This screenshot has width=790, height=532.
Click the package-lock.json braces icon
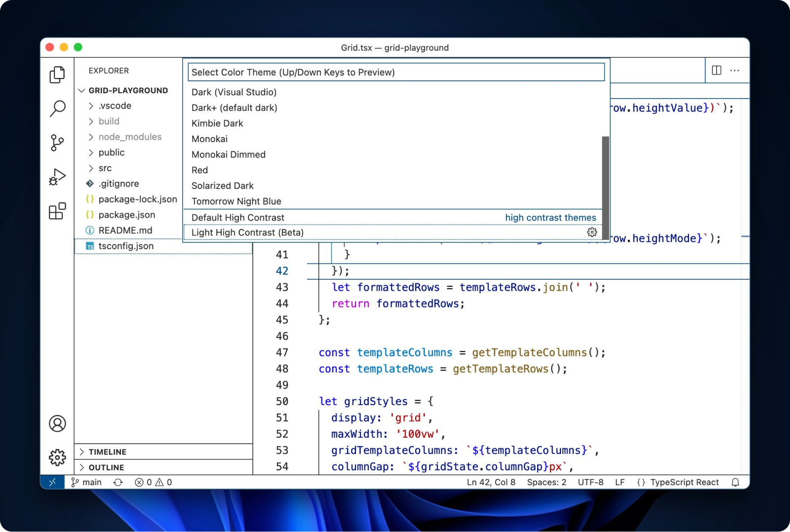(x=90, y=199)
